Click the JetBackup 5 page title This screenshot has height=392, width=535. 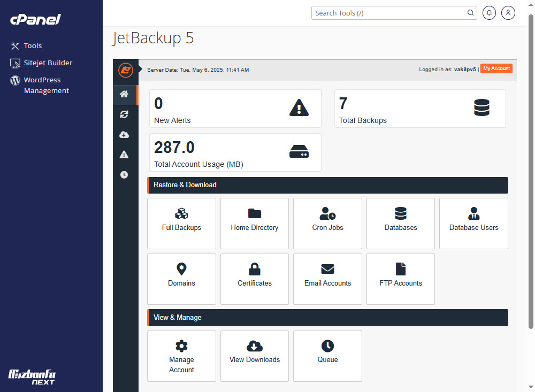click(153, 38)
